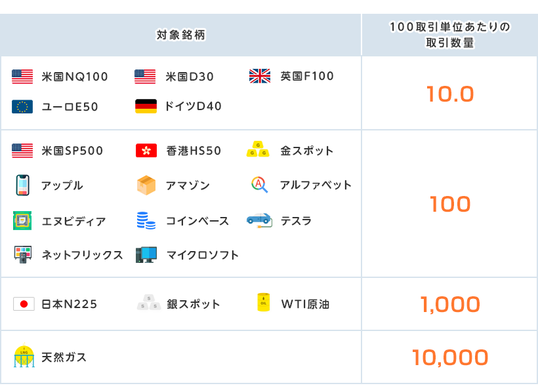Viewport: 538px width, 392px height.
Task: Click the 米国SP500 label text
Action: click(72, 151)
